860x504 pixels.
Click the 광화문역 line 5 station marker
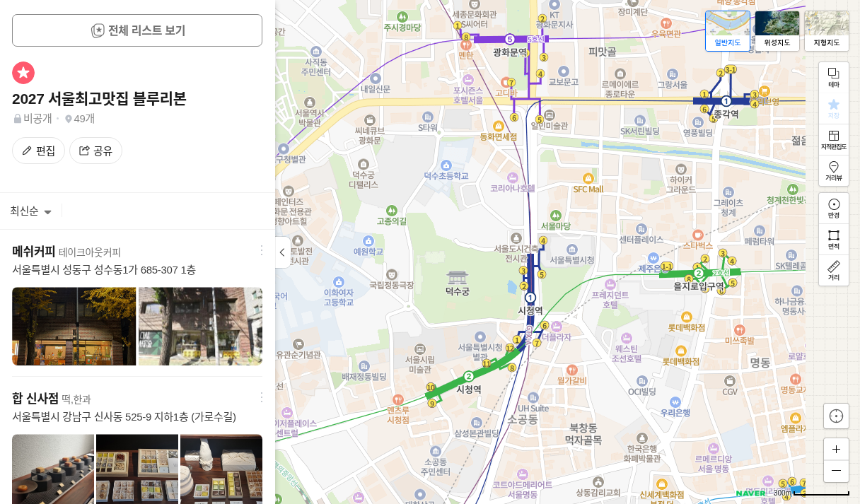coord(509,39)
